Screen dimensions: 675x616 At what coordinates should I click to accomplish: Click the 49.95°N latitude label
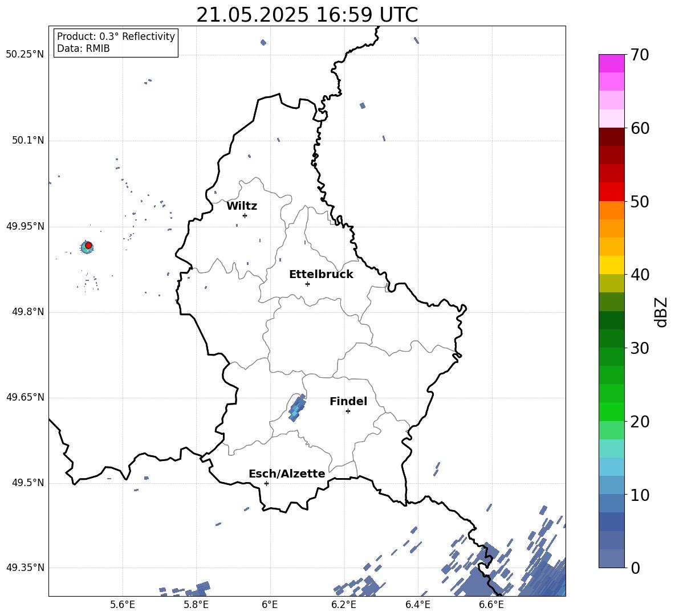[25, 226]
